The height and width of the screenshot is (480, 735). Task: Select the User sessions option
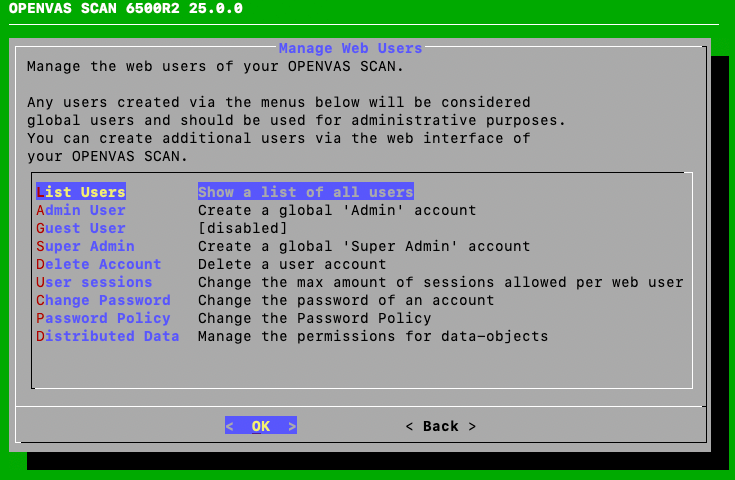point(94,282)
